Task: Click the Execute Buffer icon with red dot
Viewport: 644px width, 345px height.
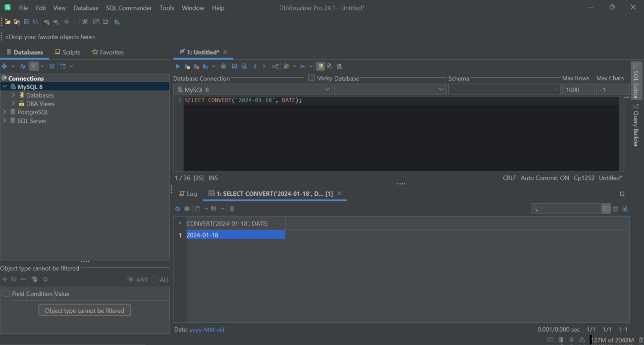Action: coord(196,66)
